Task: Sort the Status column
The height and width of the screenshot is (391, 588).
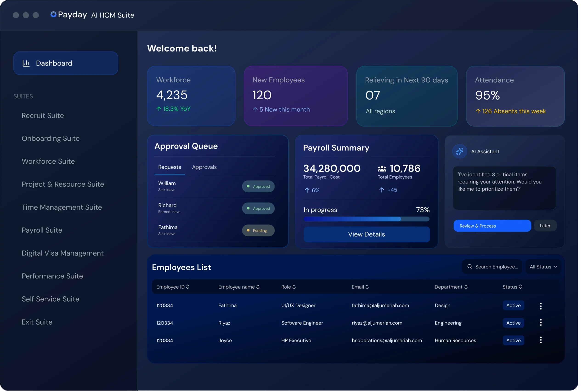Action: [x=521, y=287]
